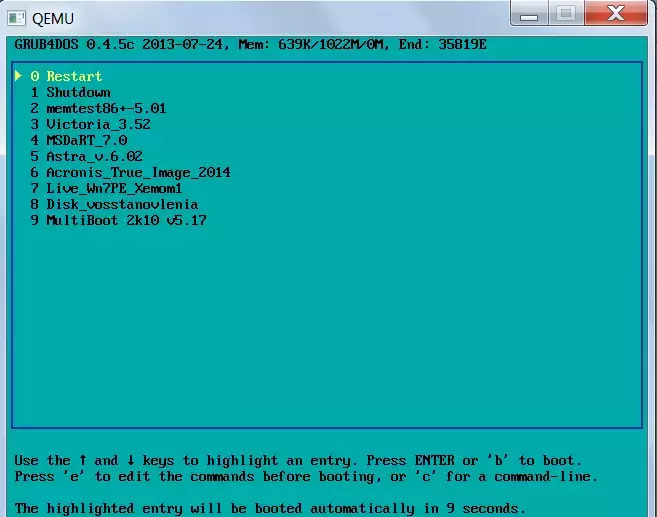
Task: Click the 'Use the keys to highlight' hint line
Action: coord(298,460)
